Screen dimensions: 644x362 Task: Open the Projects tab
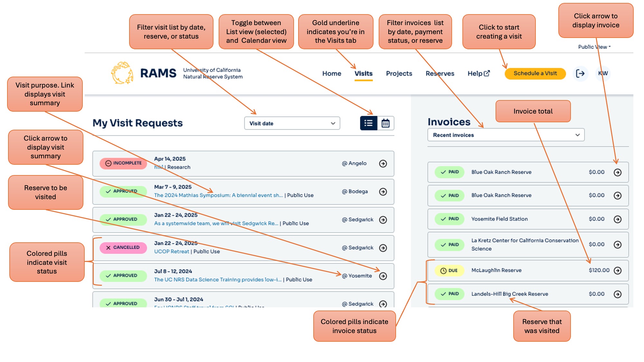399,73
